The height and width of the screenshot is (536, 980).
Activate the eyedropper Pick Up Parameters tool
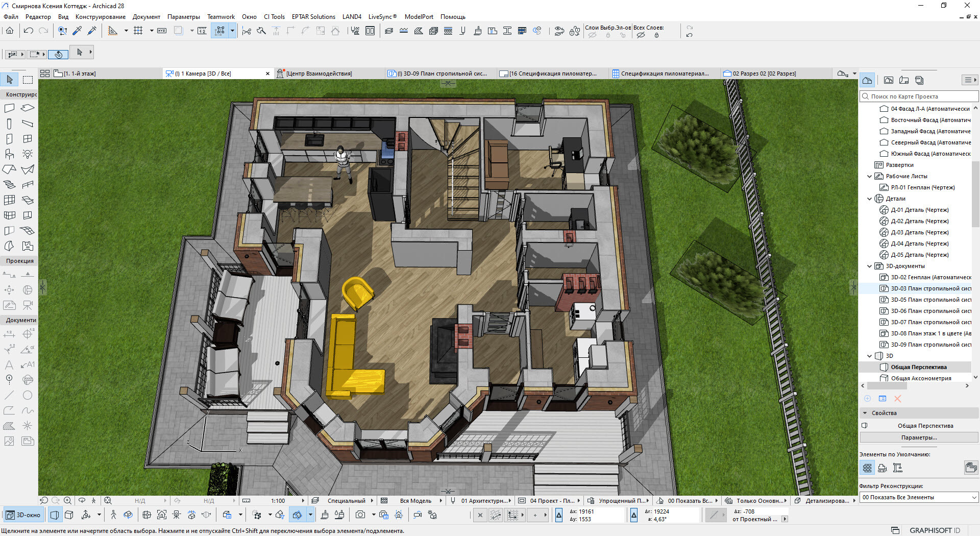point(77,31)
